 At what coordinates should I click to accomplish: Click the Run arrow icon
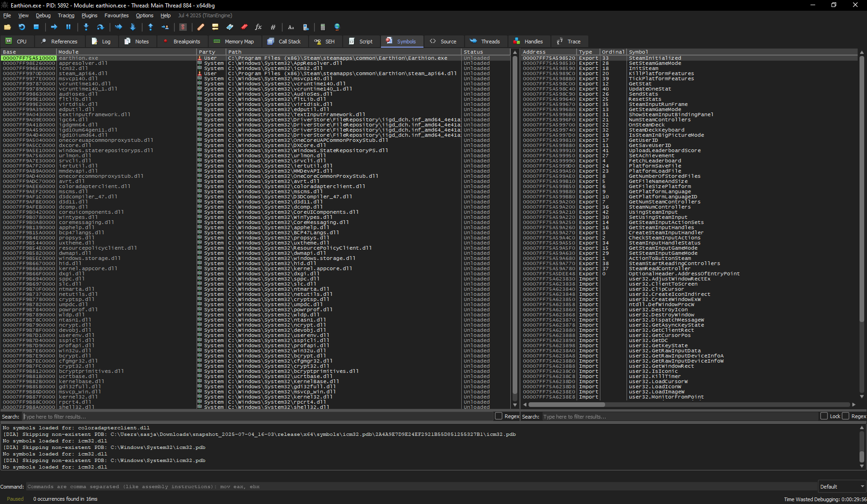tap(54, 27)
